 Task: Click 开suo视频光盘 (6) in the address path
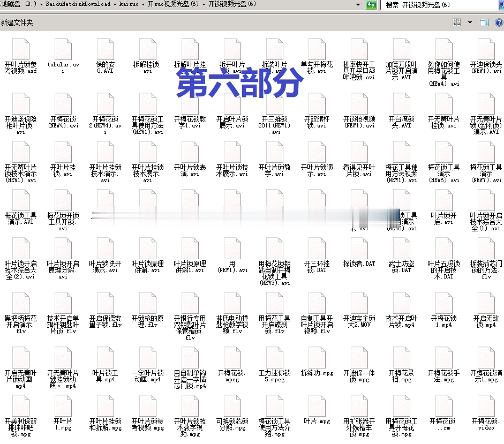[x=173, y=4]
